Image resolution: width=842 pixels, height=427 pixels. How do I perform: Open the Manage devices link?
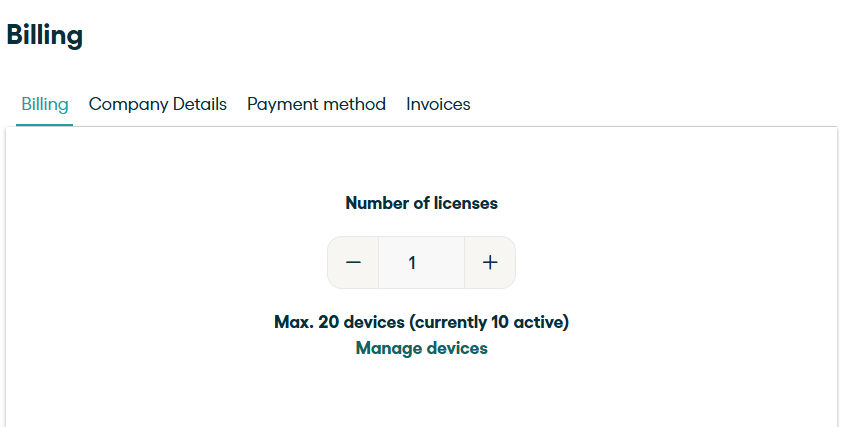[421, 348]
